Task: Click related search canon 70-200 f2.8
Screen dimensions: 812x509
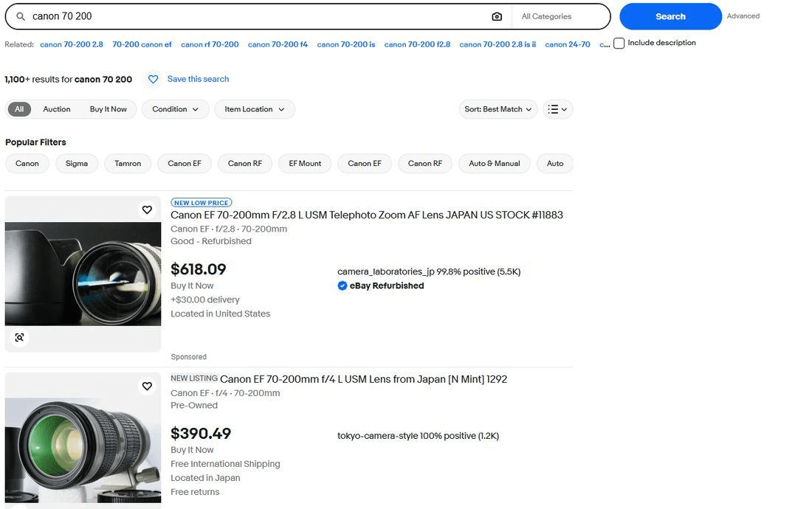Action: point(417,44)
